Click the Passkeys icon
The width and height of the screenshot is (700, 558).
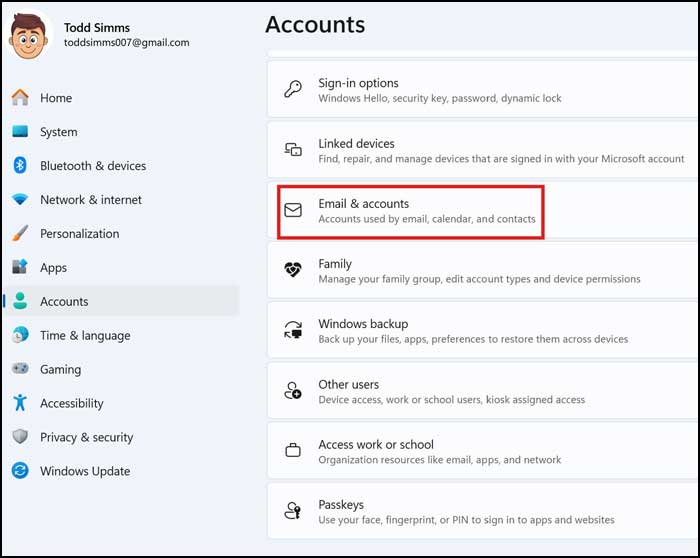click(293, 511)
